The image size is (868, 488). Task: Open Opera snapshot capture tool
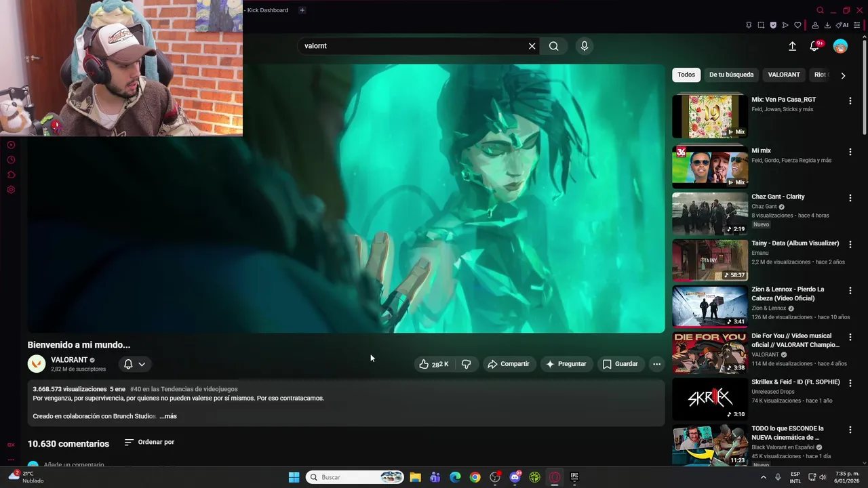[x=761, y=25]
